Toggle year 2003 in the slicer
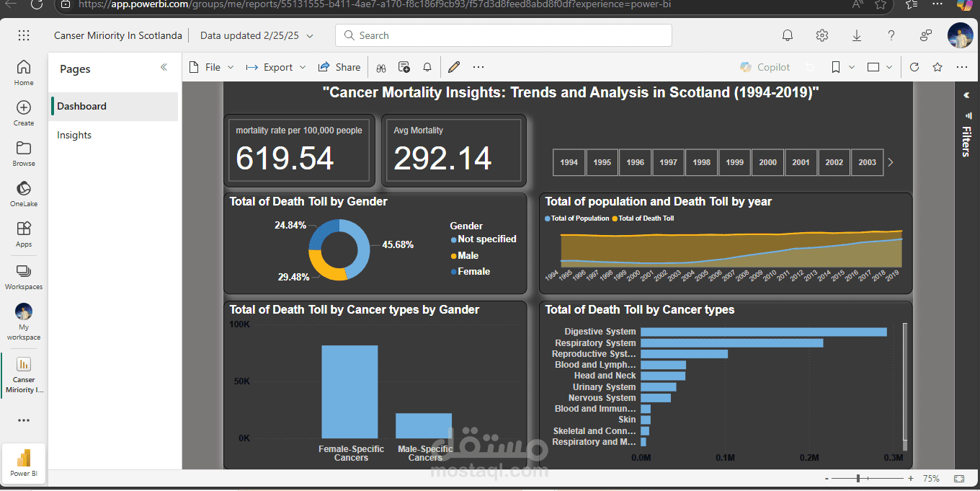 tap(867, 162)
